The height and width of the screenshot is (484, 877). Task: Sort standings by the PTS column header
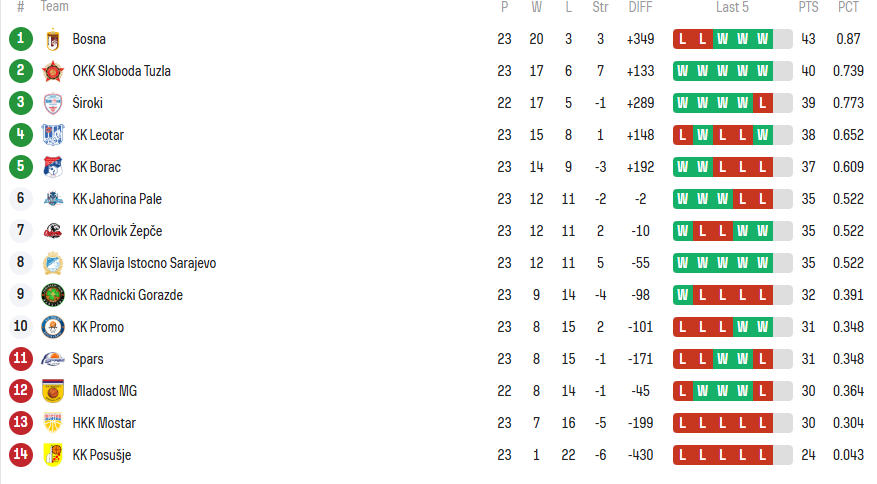point(808,7)
